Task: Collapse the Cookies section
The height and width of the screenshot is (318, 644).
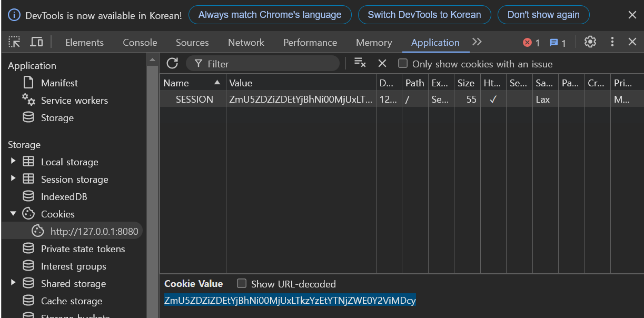Action: pyautogui.click(x=13, y=214)
